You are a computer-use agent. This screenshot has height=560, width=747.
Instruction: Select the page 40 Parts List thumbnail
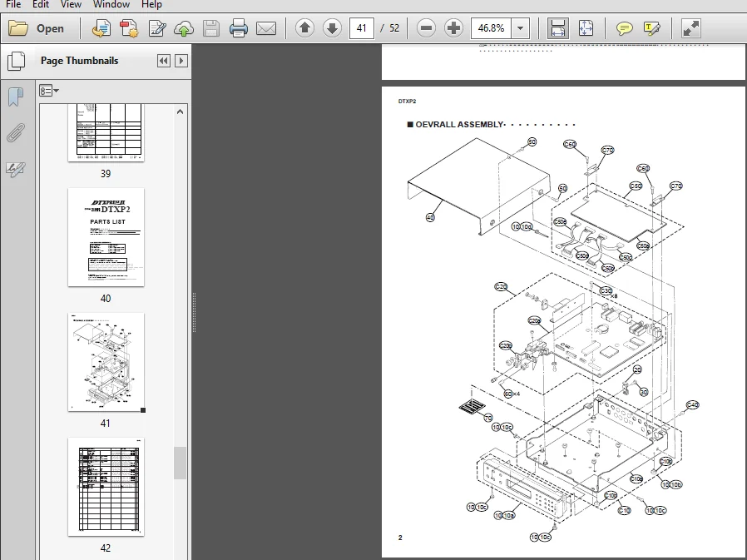[106, 237]
